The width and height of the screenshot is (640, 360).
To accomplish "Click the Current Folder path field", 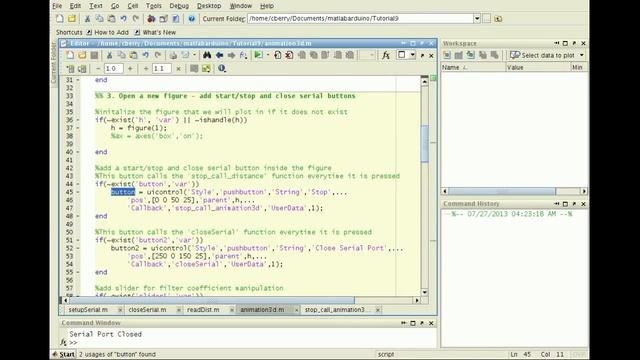I will (x=360, y=18).
